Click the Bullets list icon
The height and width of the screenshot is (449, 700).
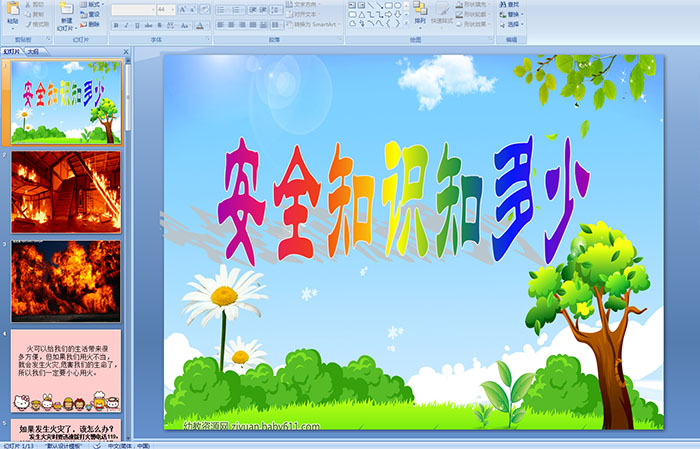223,9
